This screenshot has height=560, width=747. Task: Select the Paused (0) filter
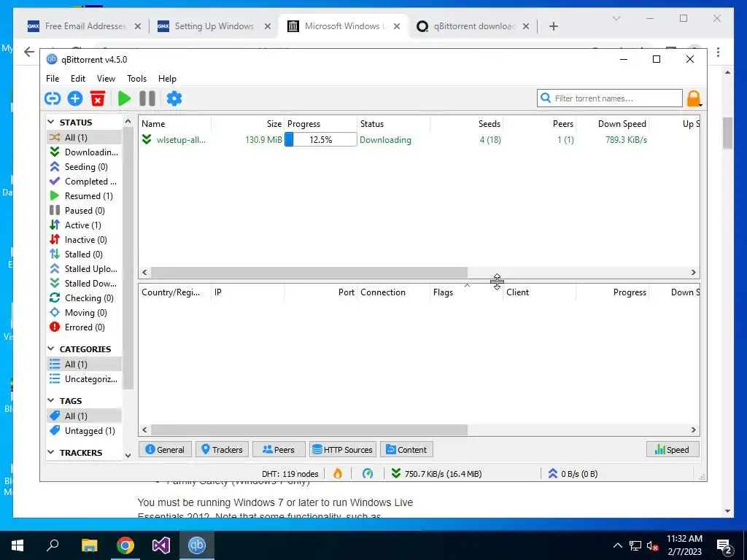(85, 211)
